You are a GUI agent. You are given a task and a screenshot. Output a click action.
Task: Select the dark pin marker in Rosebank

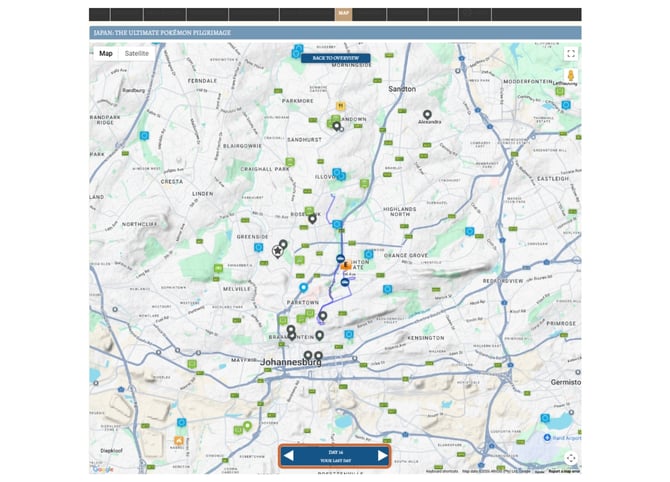pos(312,219)
